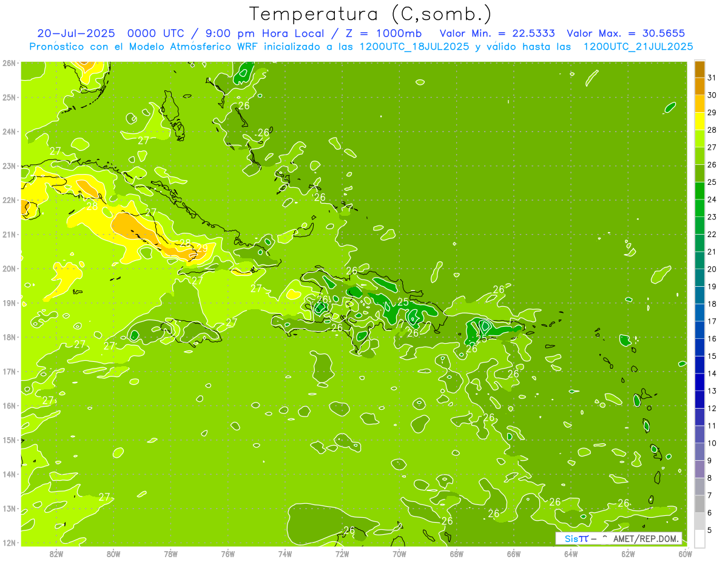Click the legend scale value 30
This screenshot has height=562, width=728.
(x=712, y=95)
